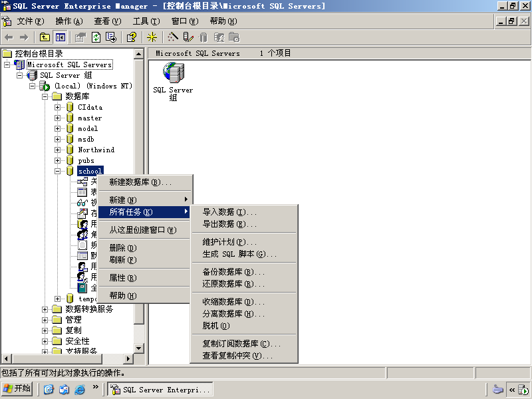Expand hidden tray icons chevron
This screenshot has height=399, width=532.
pos(511,390)
